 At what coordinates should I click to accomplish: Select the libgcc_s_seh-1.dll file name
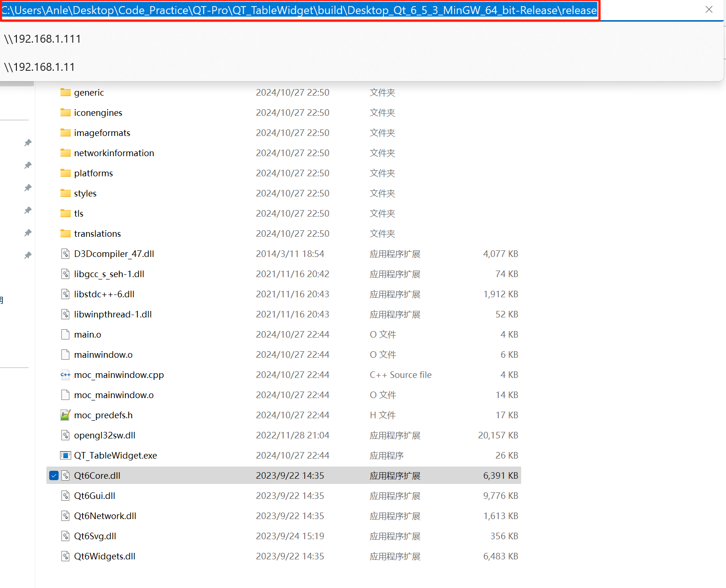pos(109,274)
